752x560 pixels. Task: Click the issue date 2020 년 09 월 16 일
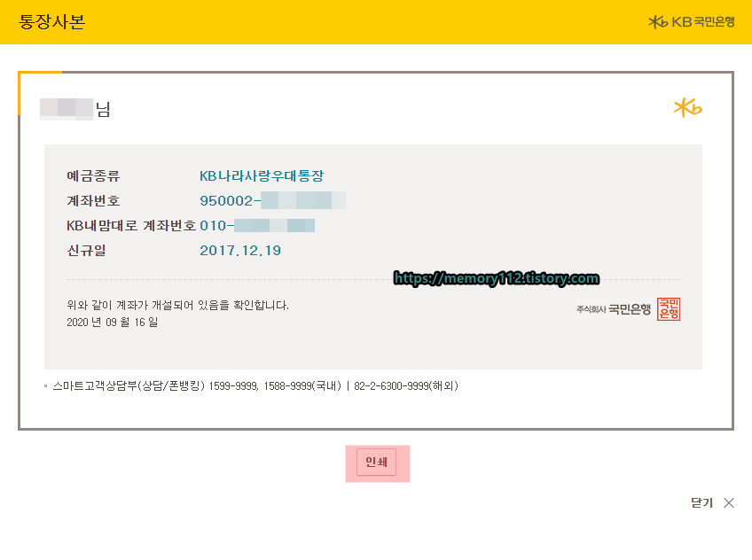113,322
